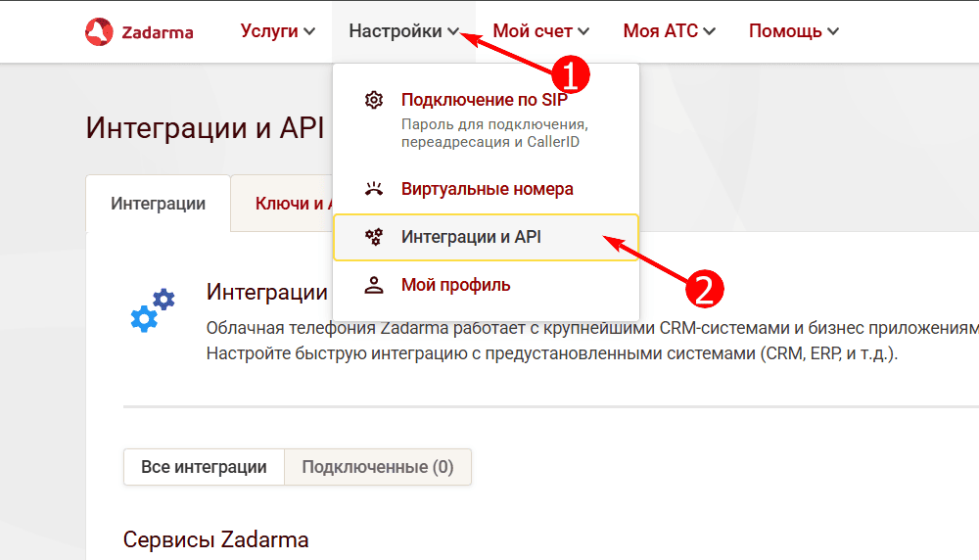Screen dimensions: 979x560
Task: Expand the Услуги menu chevron
Action: (309, 31)
